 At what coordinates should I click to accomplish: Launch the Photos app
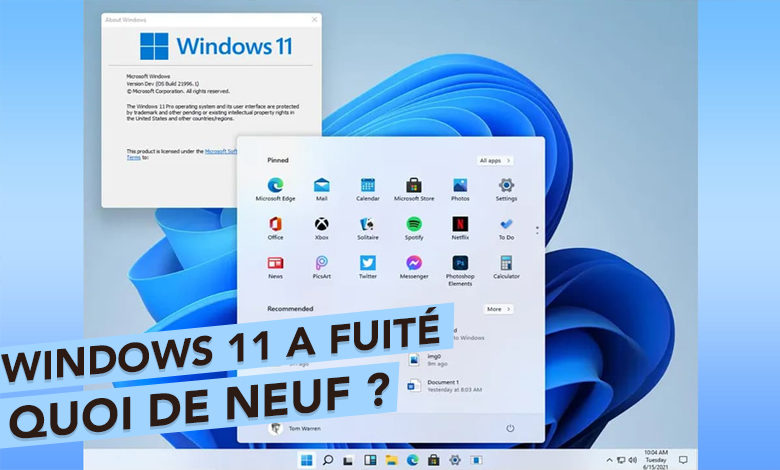click(460, 189)
